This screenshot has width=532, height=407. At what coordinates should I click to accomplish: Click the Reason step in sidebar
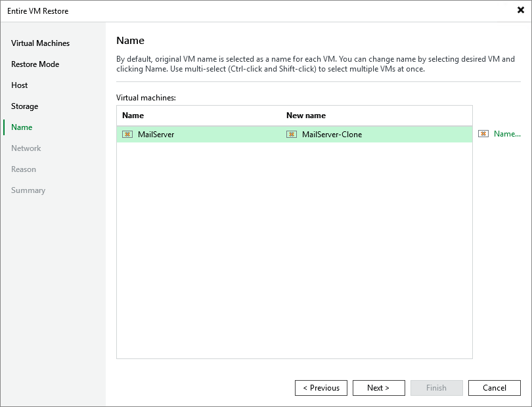[24, 169]
